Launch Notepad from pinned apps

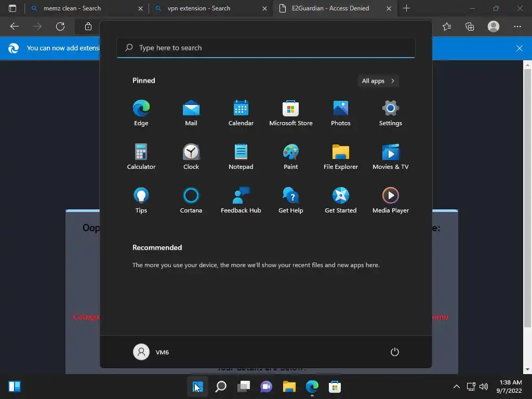pos(241,156)
